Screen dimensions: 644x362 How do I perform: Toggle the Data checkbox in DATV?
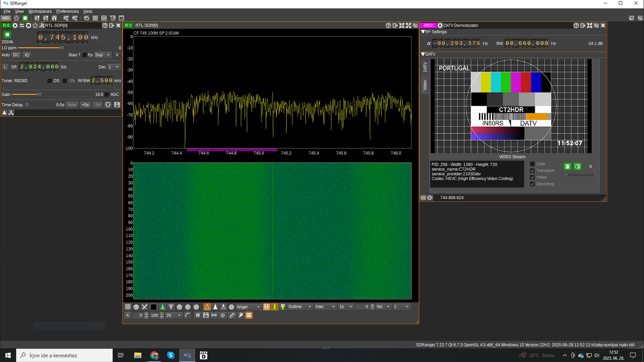click(533, 164)
